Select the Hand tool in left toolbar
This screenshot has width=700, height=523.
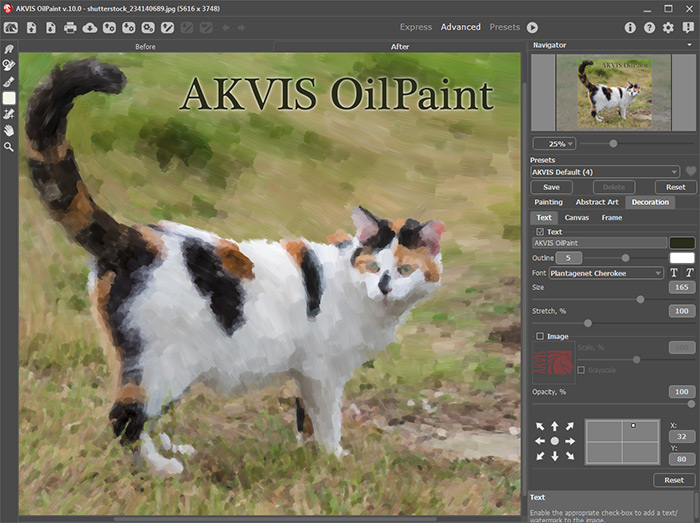[x=9, y=130]
